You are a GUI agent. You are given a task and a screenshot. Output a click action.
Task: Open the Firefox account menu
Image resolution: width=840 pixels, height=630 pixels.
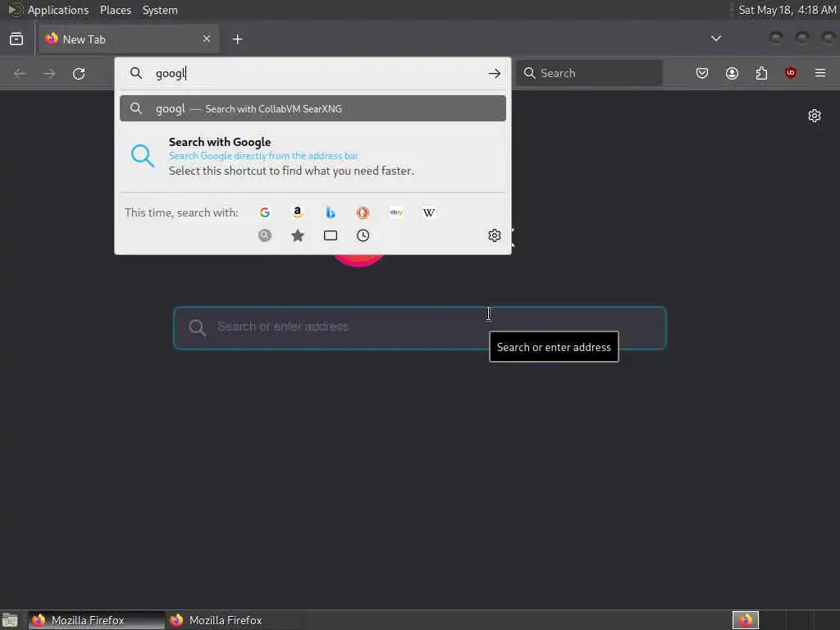732,73
